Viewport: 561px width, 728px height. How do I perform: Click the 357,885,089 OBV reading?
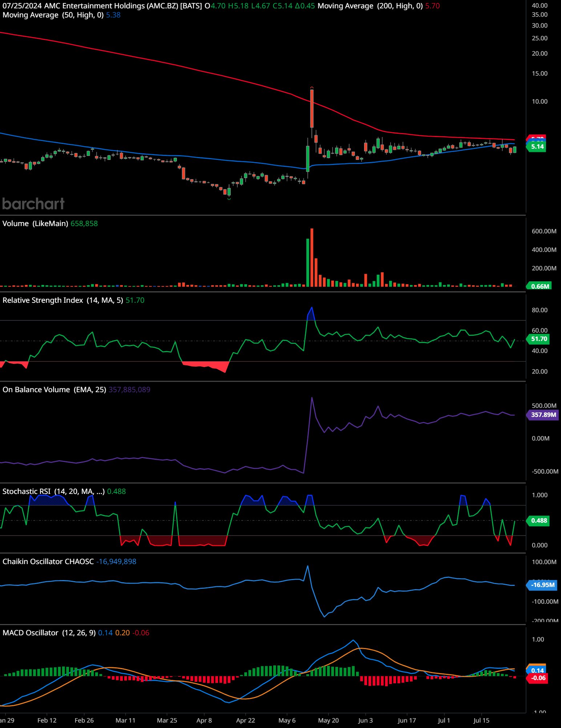click(x=129, y=390)
